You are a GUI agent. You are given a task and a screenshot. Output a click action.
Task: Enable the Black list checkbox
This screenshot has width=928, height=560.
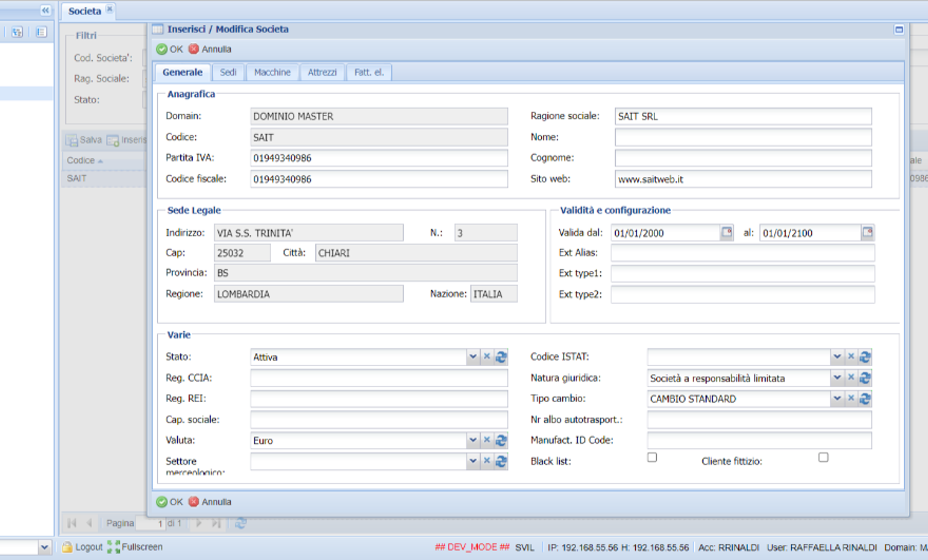tap(652, 457)
